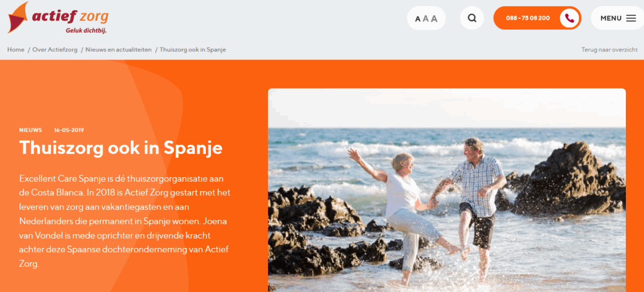Image resolution: width=644 pixels, height=292 pixels.
Task: Click Terug naar overzicht link
Action: click(609, 50)
